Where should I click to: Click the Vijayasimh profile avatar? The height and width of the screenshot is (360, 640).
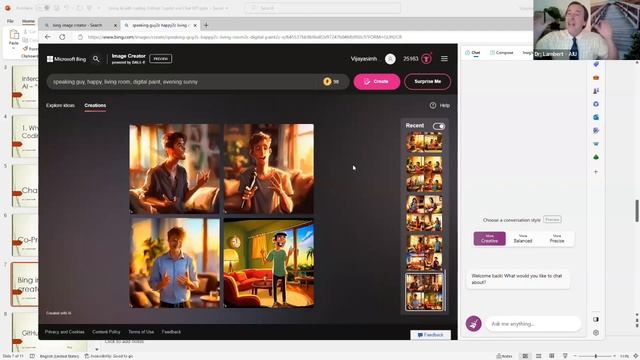(x=390, y=59)
